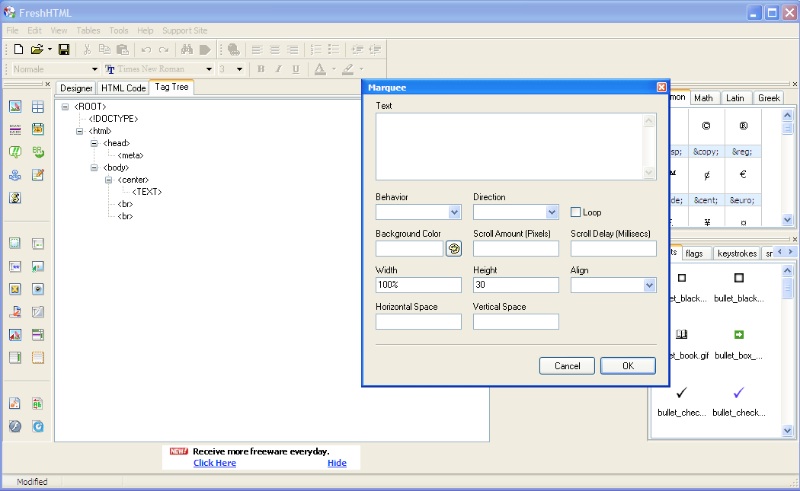The width and height of the screenshot is (800, 491).
Task: Select the green bullet_box arrow image
Action: [738, 335]
